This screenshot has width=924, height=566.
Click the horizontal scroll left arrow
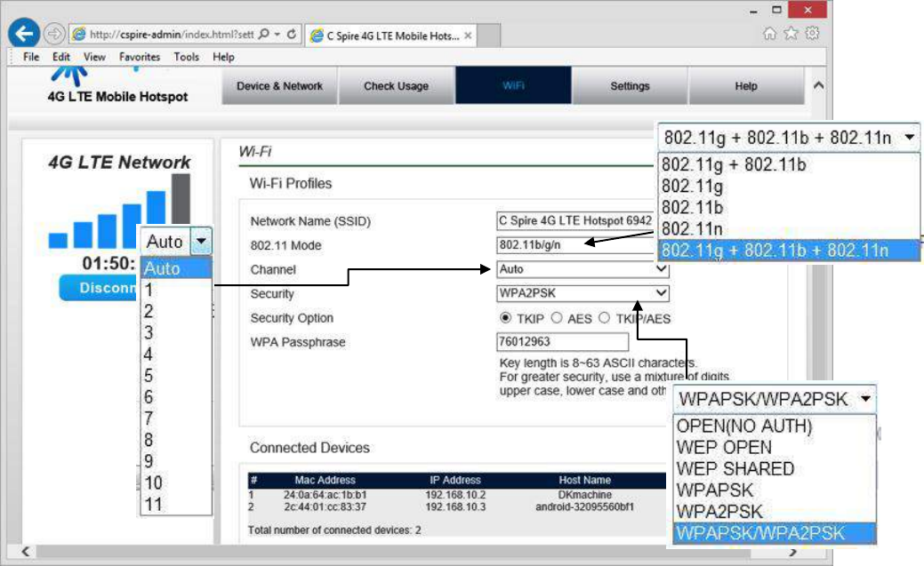pyautogui.click(x=25, y=551)
